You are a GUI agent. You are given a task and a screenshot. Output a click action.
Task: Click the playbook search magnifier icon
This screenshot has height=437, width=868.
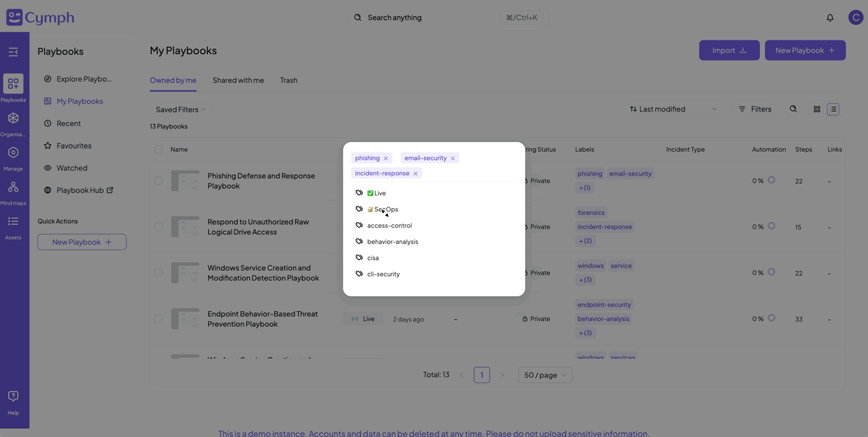coord(793,109)
